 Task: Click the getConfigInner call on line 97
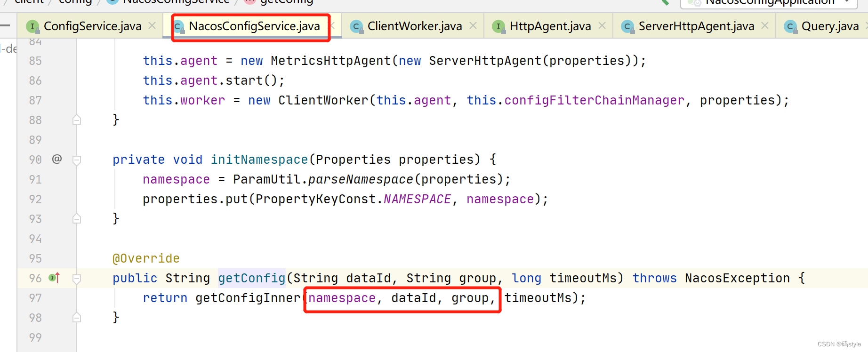pyautogui.click(x=248, y=298)
